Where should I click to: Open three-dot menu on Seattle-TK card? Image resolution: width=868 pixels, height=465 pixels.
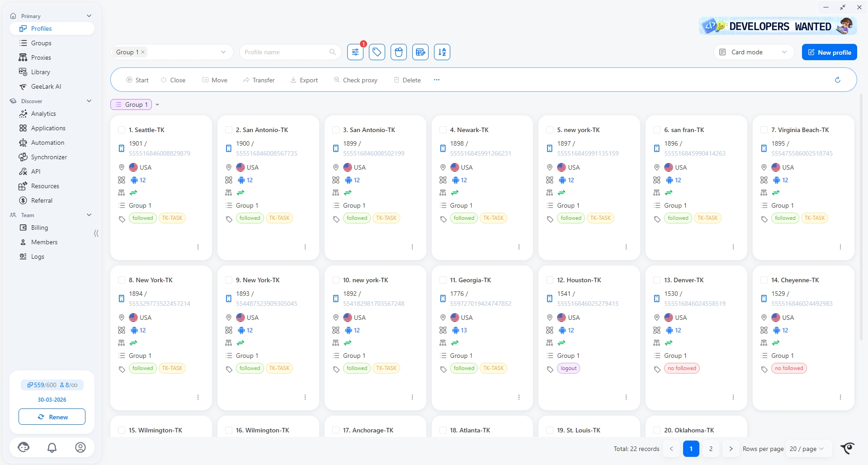tap(198, 247)
